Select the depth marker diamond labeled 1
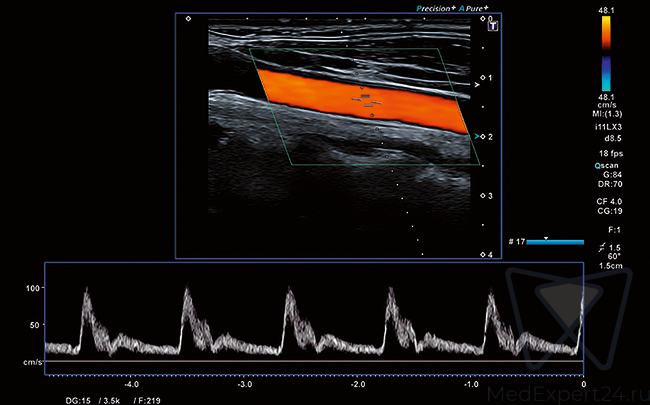Screen dimensions: 650x405 (x=483, y=77)
